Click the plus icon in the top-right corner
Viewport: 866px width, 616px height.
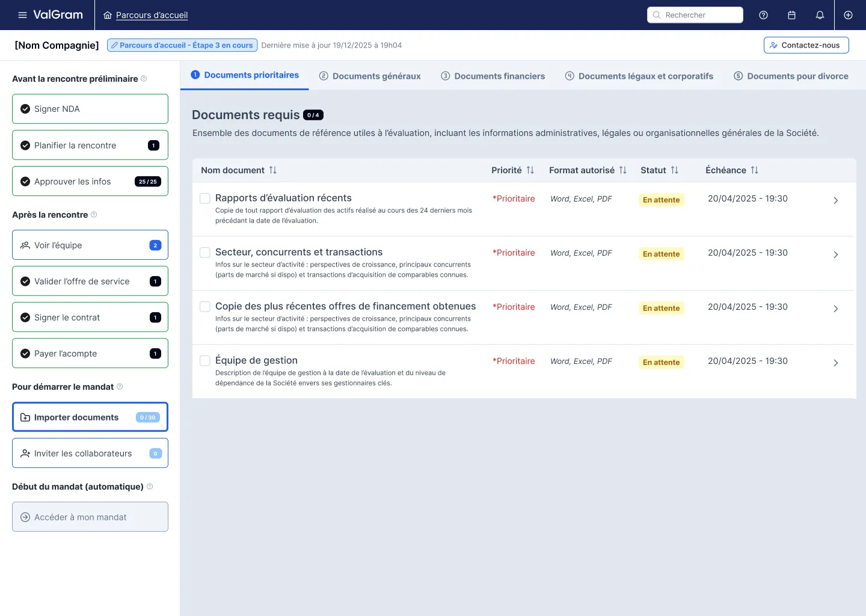[x=848, y=14]
